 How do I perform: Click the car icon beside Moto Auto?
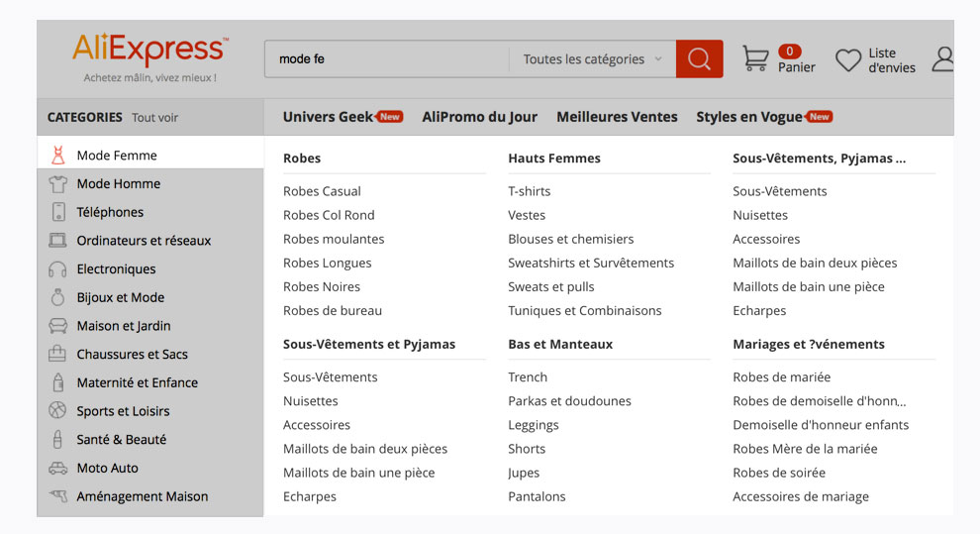pos(58,469)
